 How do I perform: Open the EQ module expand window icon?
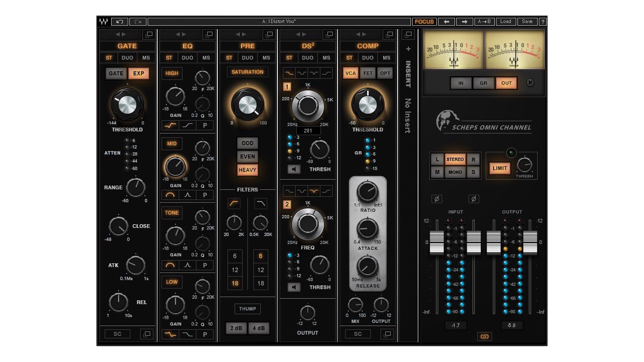208,34
